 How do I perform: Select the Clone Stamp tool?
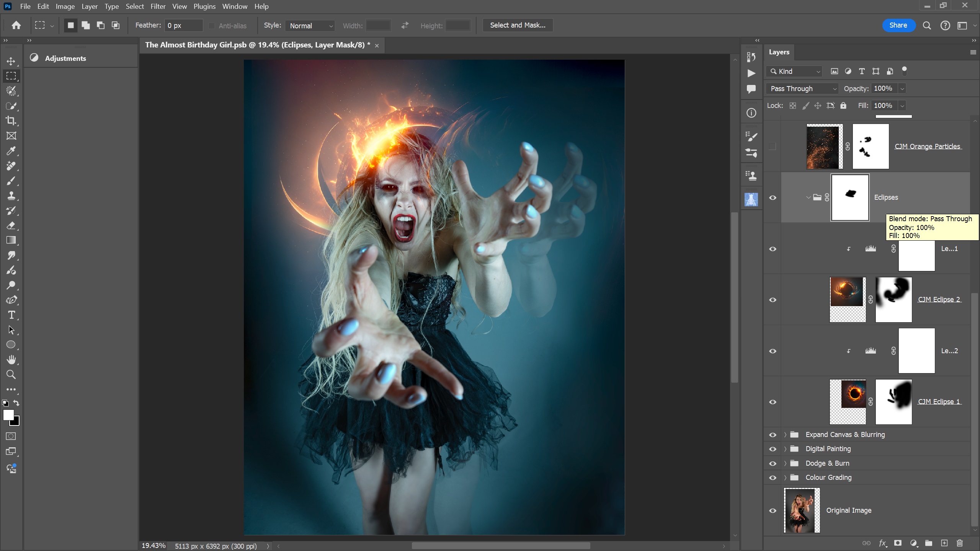(11, 196)
